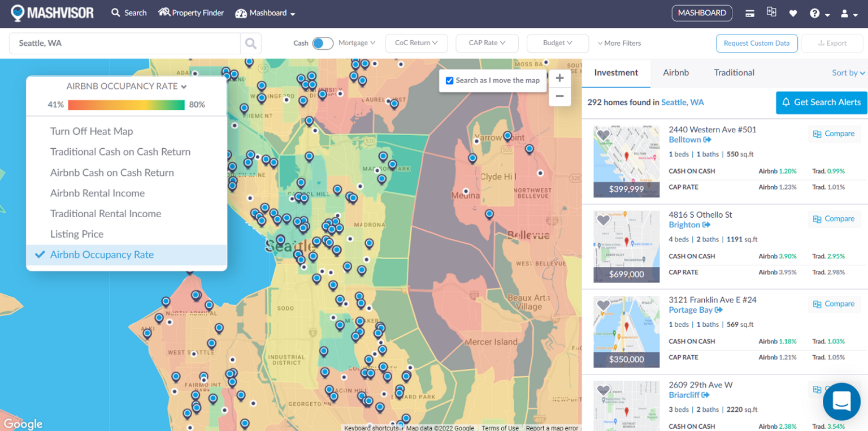This screenshot has width=868, height=431.
Task: Favorite the 2440 Western Ave listing heart
Action: coord(604,135)
